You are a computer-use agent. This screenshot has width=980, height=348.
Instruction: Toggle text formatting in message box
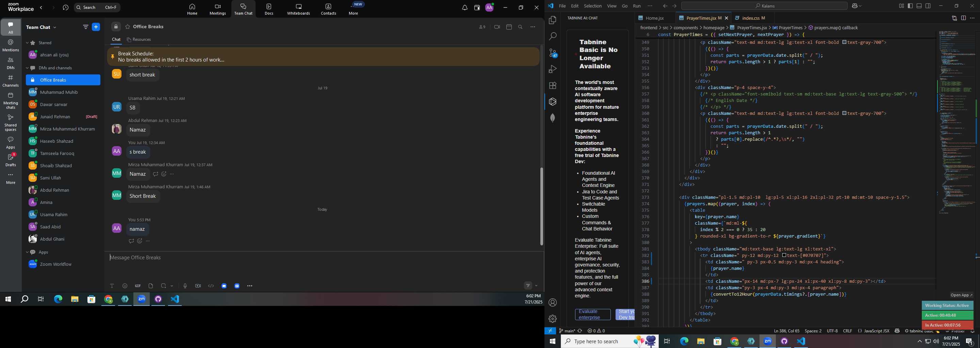112,286
